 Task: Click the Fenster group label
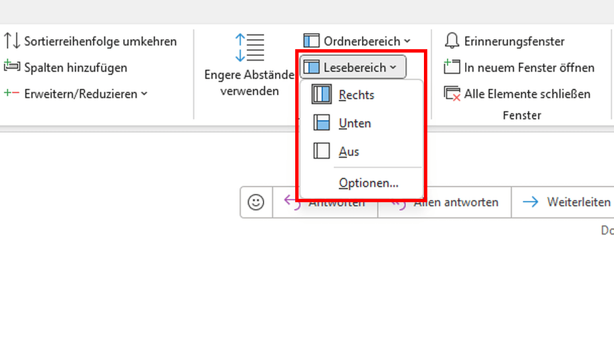pyautogui.click(x=522, y=115)
